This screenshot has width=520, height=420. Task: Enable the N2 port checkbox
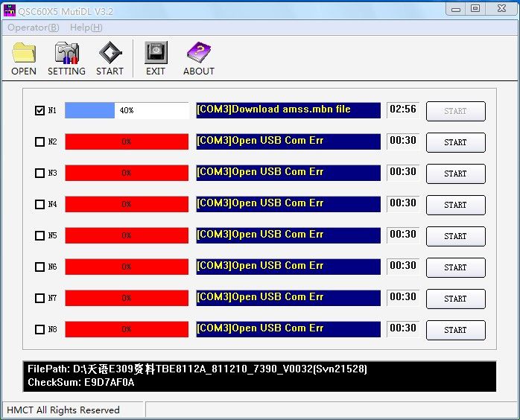tap(39, 142)
